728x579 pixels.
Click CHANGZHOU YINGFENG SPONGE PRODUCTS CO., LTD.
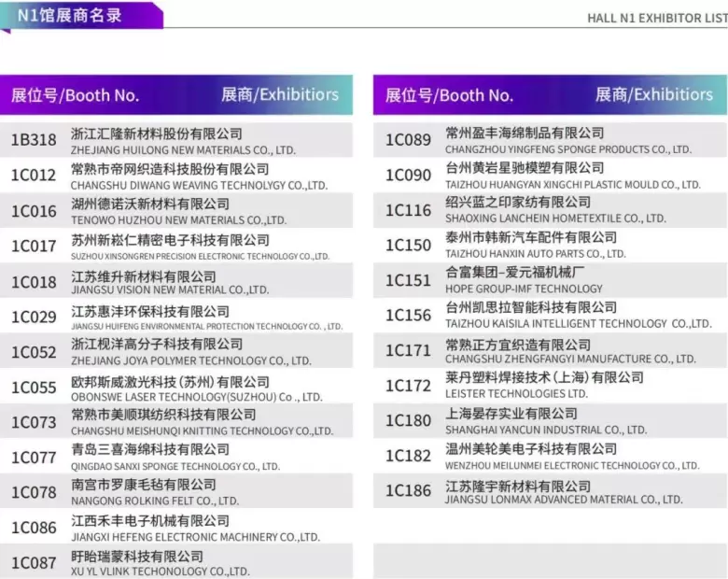(x=568, y=149)
